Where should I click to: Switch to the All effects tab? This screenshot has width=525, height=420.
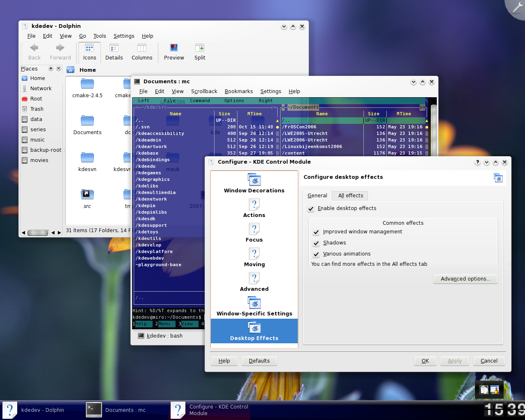pyautogui.click(x=351, y=196)
